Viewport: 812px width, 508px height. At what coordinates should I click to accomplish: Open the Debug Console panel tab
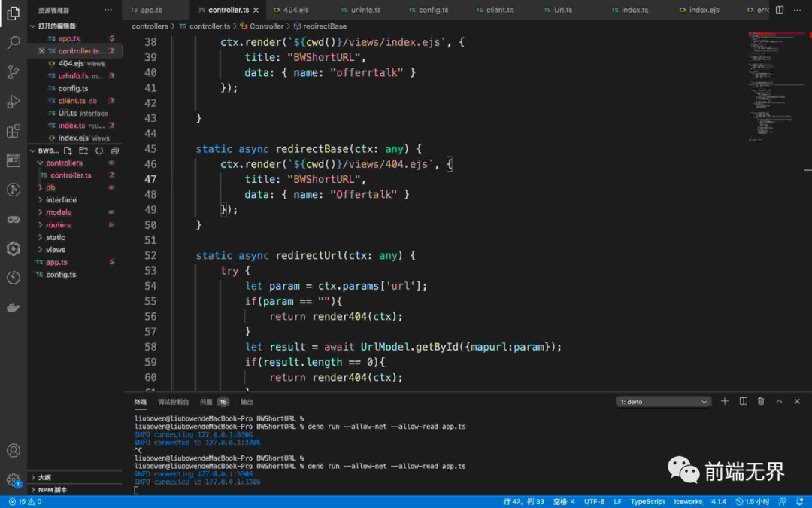click(x=174, y=402)
